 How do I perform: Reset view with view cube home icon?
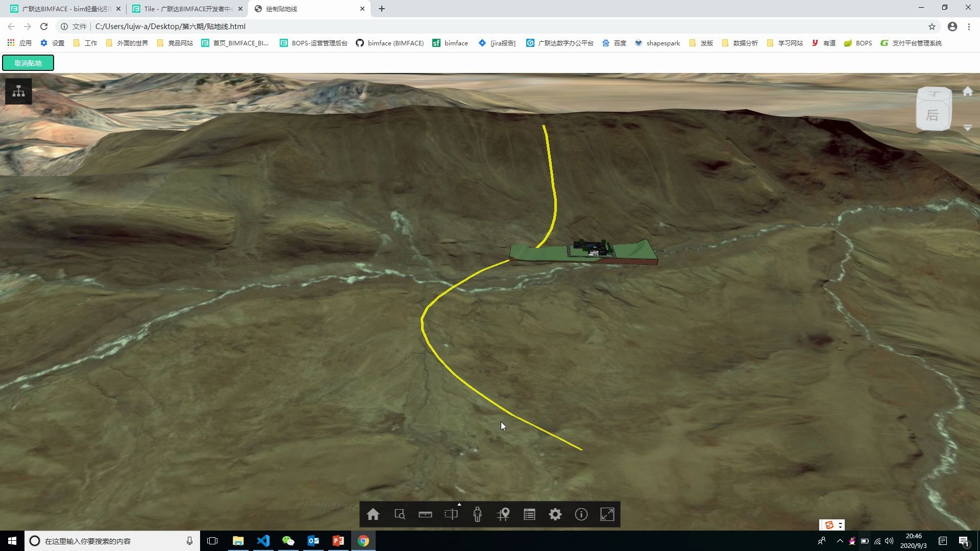[967, 91]
